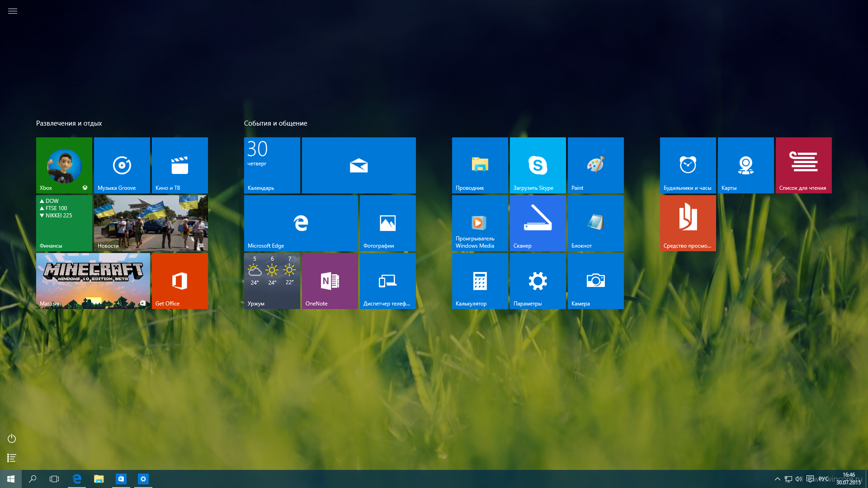Open Xbox app tile
The width and height of the screenshot is (868, 488).
(64, 165)
